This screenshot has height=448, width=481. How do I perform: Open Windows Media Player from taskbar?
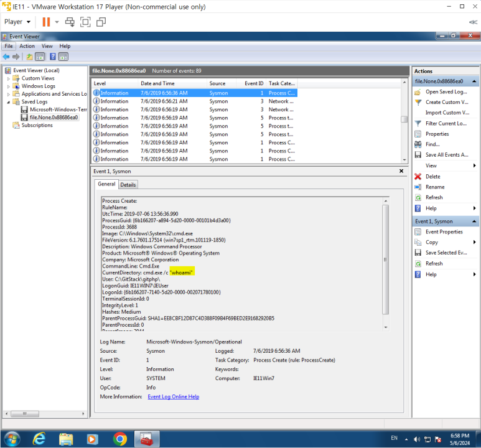click(92, 439)
